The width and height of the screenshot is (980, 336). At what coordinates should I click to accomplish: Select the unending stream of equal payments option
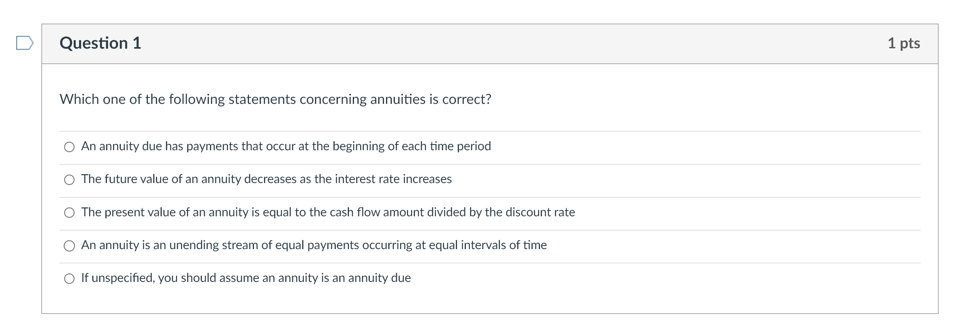point(69,245)
